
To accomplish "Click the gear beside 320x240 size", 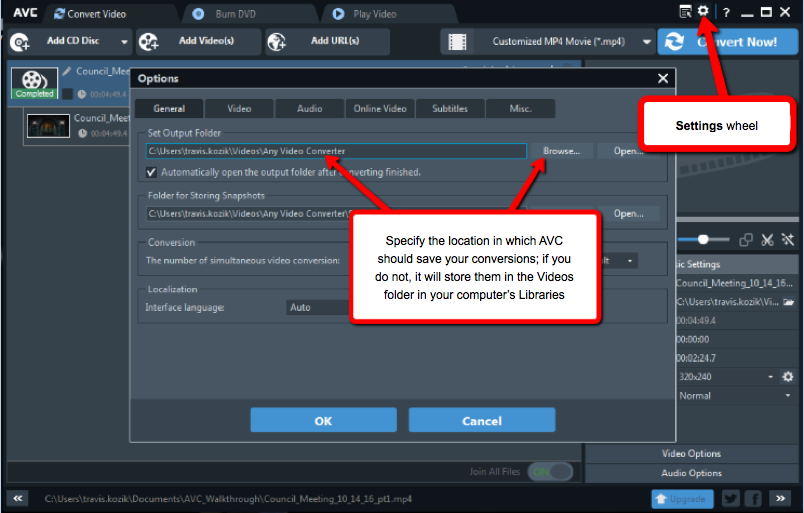I will tap(788, 377).
